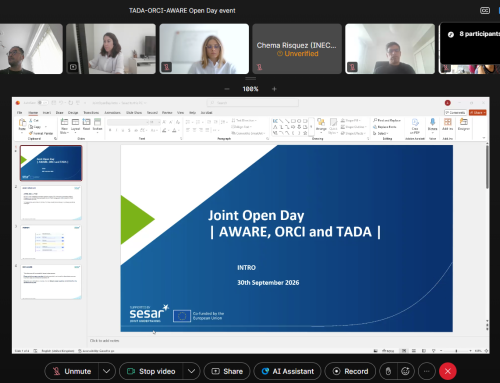Viewport: 500px width, 383px height.
Task: Switch to the Draw ribbon tab
Action: click(59, 113)
